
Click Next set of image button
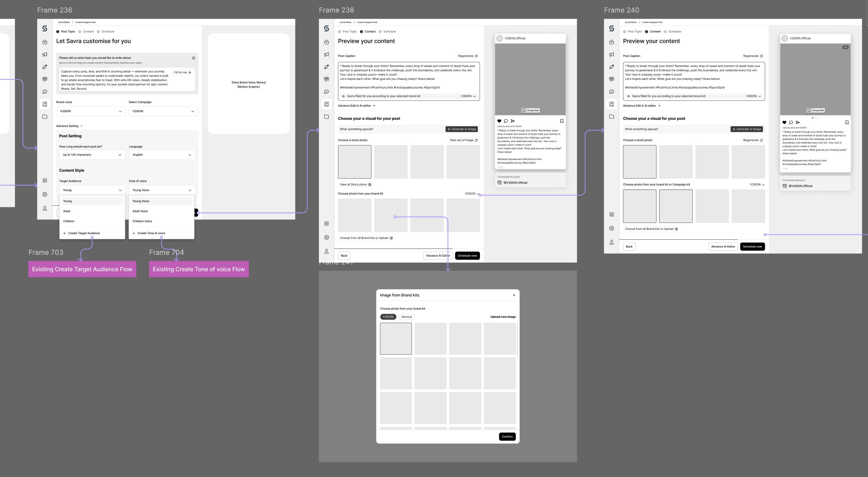coord(464,140)
